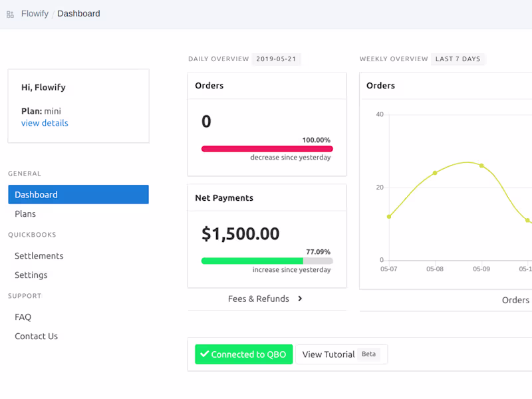Click the Flowify grid icon in breadcrumb
The image size is (532, 399).
click(x=10, y=14)
